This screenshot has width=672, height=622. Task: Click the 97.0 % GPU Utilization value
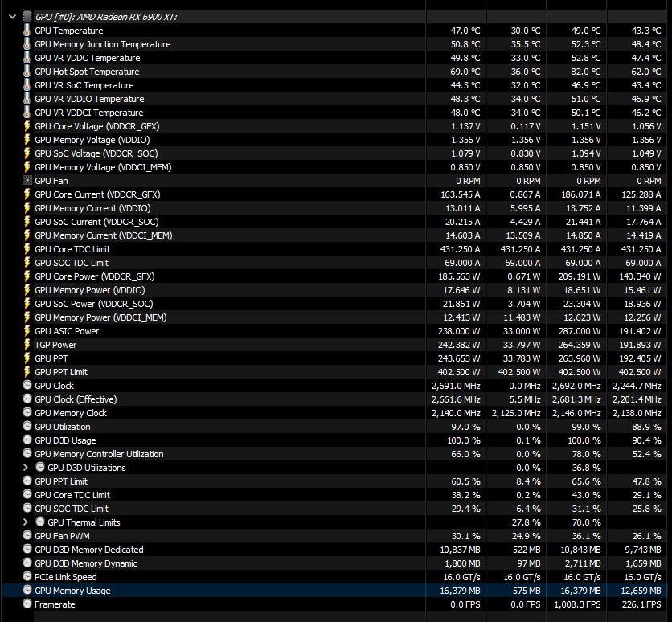pos(465,427)
